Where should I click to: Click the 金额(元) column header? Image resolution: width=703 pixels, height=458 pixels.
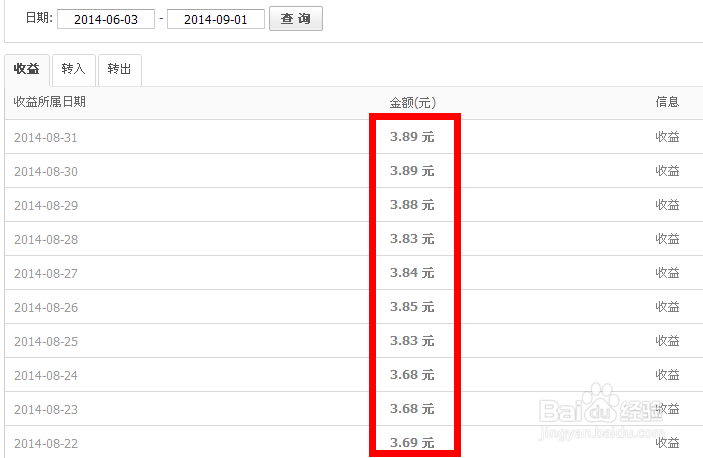pos(412,103)
